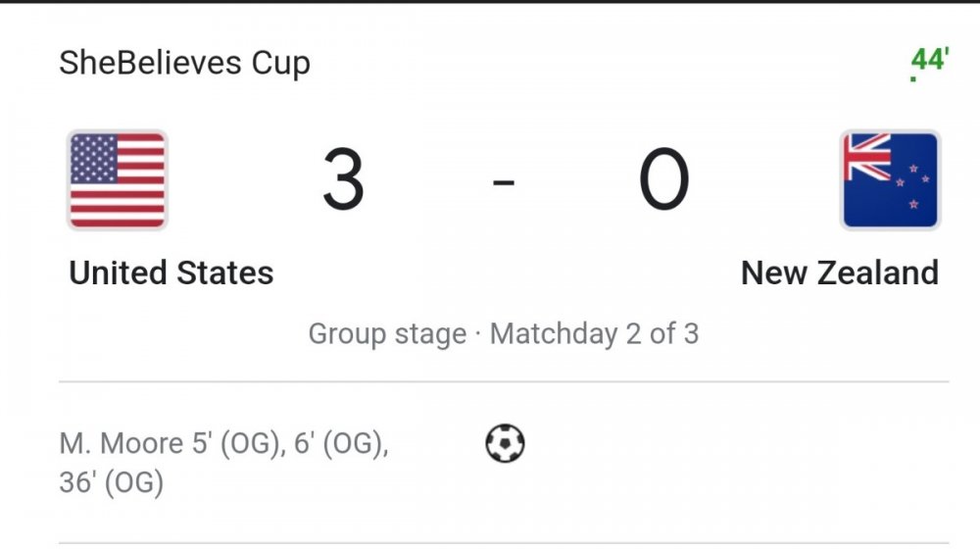Open the Group stage label
Image resolution: width=980 pixels, height=549 pixels.
click(x=387, y=334)
